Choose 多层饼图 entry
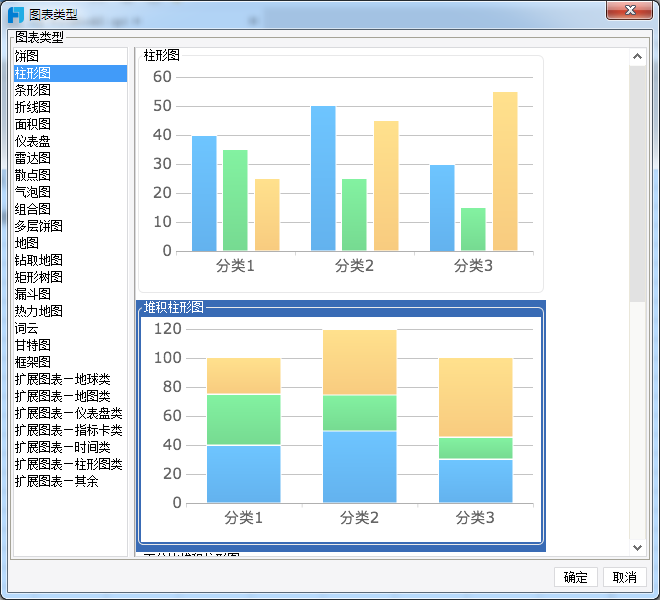660x600 pixels. coord(70,226)
